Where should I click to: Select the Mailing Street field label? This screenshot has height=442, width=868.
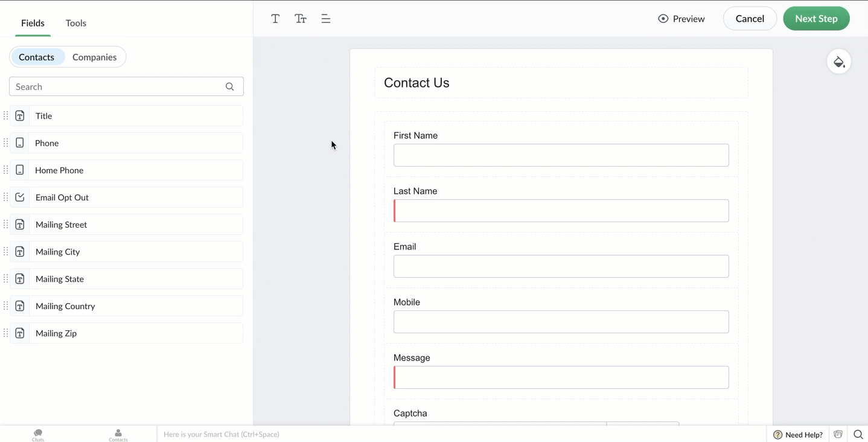point(61,225)
